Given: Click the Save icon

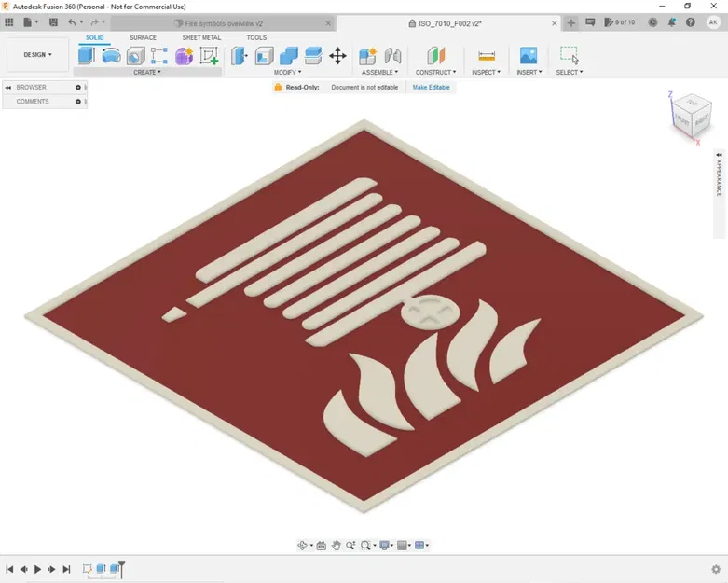Looking at the screenshot, I should 53,22.
